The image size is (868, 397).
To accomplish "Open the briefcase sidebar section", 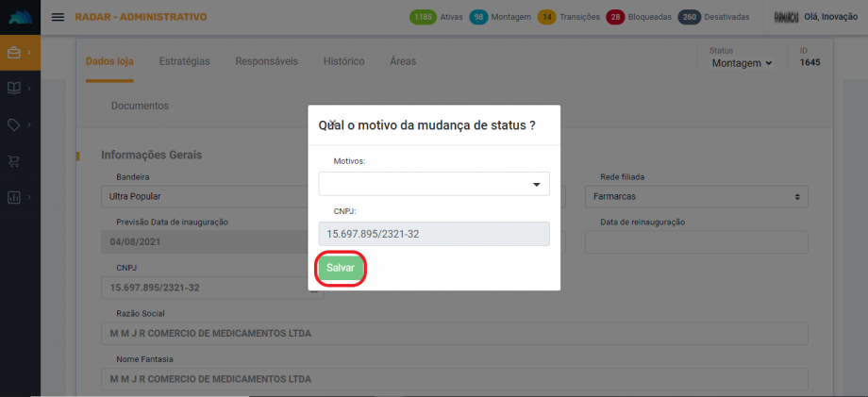I will point(14,52).
